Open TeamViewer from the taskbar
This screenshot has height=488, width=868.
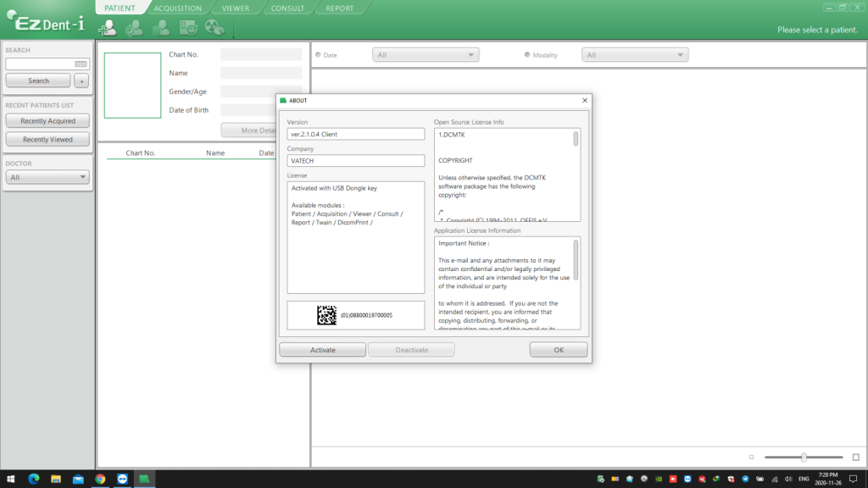122,479
